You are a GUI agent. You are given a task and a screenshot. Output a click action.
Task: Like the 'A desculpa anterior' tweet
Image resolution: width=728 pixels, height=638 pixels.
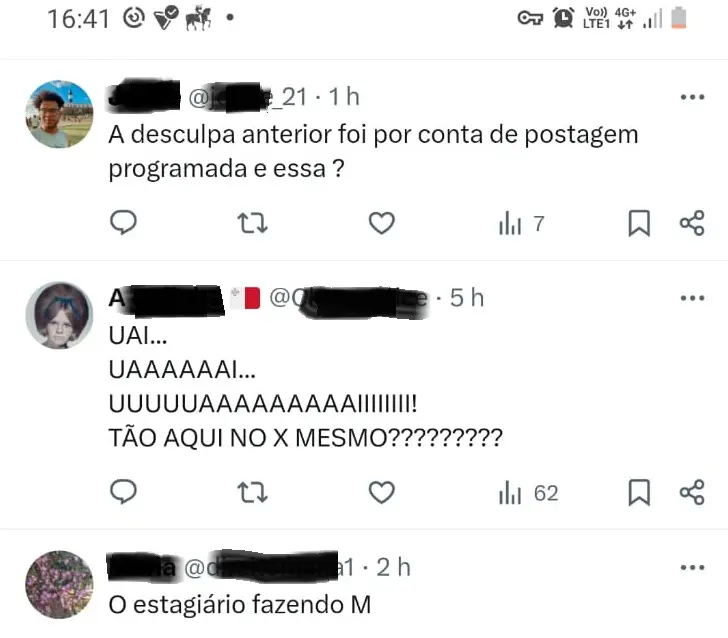tap(382, 223)
